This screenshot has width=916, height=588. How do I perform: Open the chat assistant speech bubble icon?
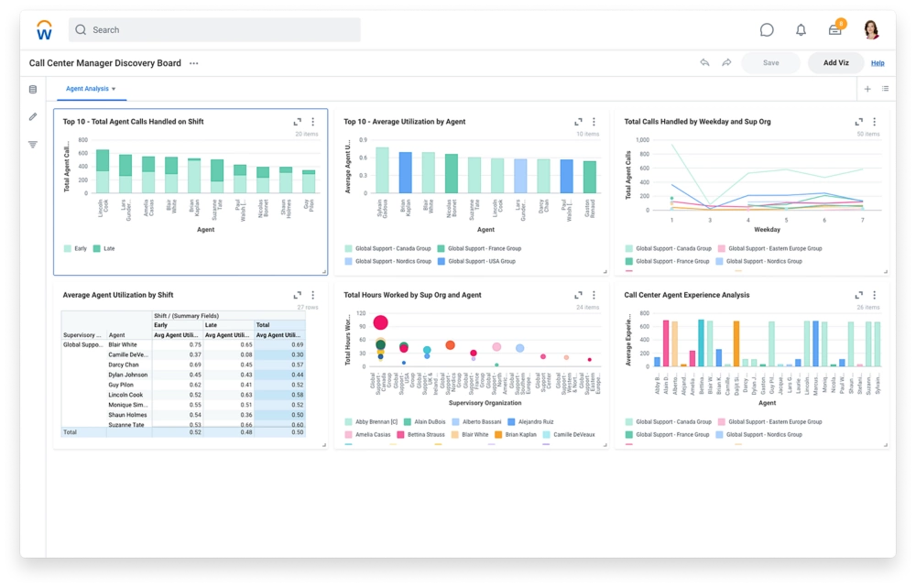(x=767, y=30)
